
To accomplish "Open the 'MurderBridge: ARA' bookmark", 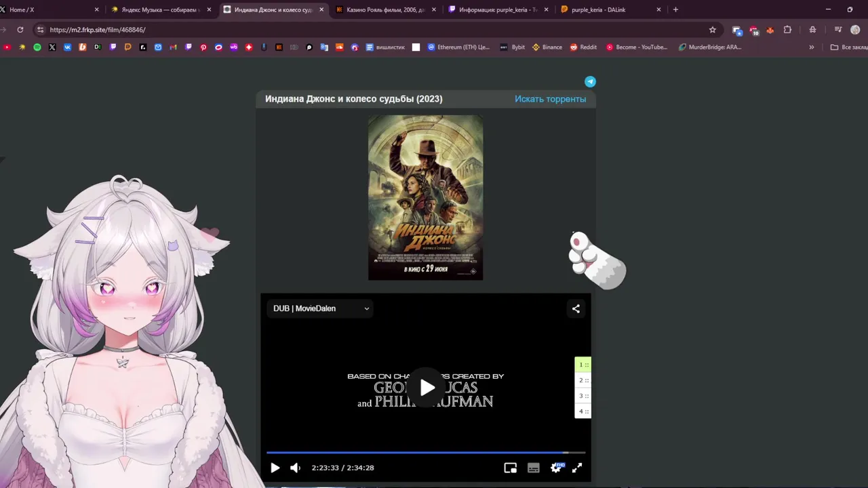I will click(x=710, y=47).
